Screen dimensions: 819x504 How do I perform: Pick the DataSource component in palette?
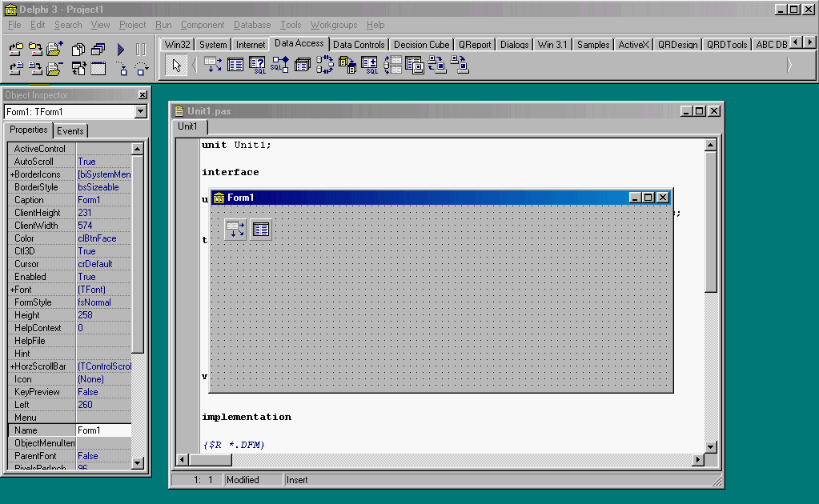(x=213, y=65)
